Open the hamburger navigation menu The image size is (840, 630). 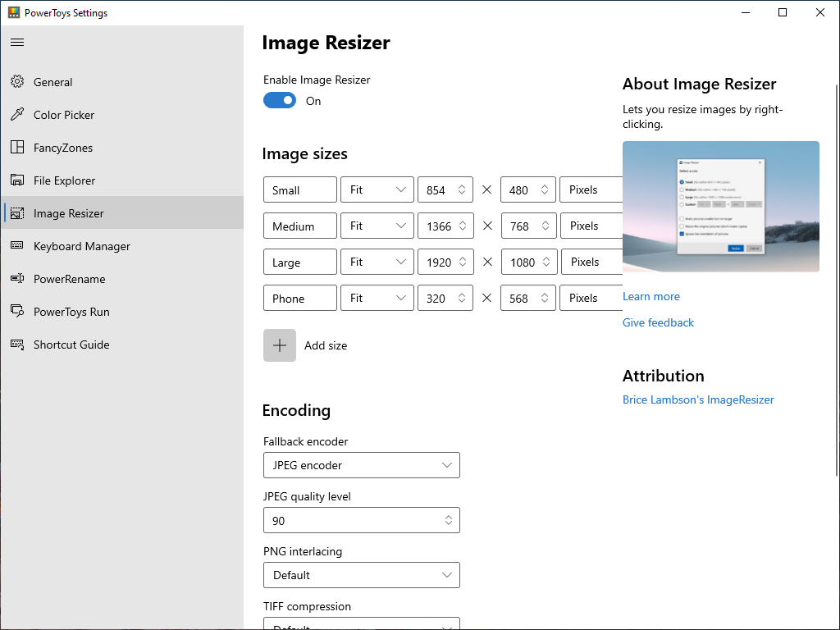tap(17, 43)
